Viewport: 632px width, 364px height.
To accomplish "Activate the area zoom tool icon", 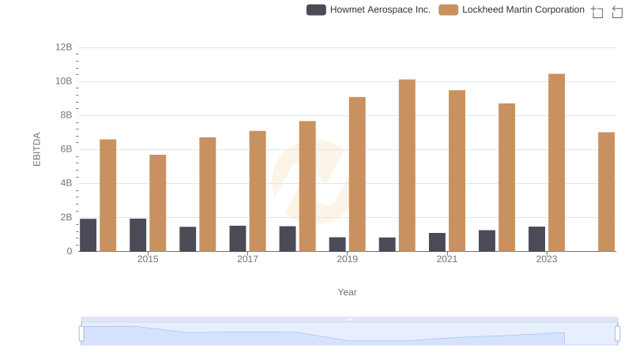I will (597, 12).
